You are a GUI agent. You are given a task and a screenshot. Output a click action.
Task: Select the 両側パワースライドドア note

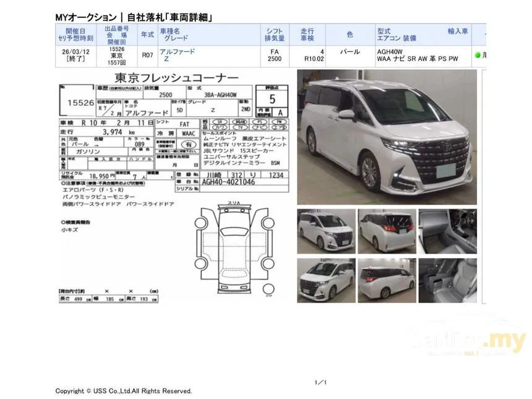[x=92, y=204]
